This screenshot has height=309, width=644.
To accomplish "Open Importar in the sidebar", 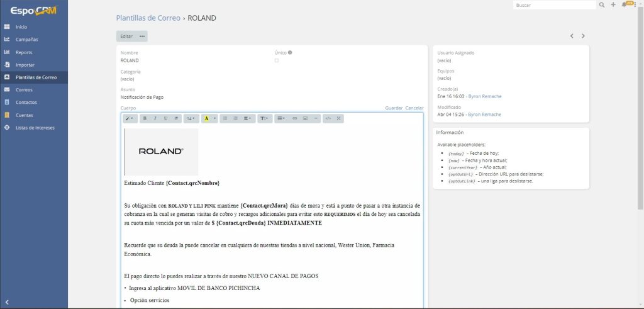I will pos(34,65).
